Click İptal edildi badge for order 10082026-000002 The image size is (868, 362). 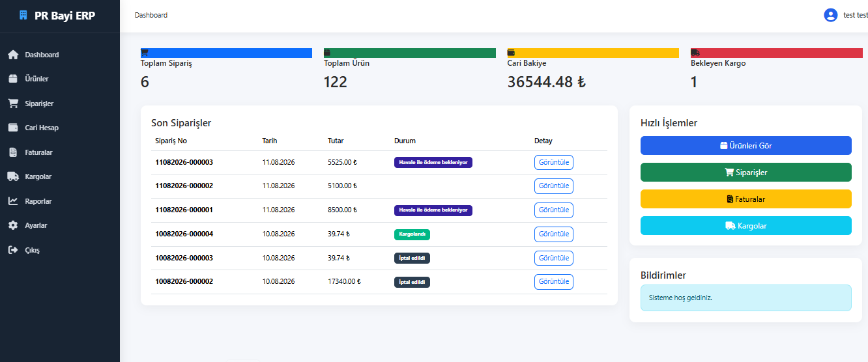pyautogui.click(x=412, y=282)
